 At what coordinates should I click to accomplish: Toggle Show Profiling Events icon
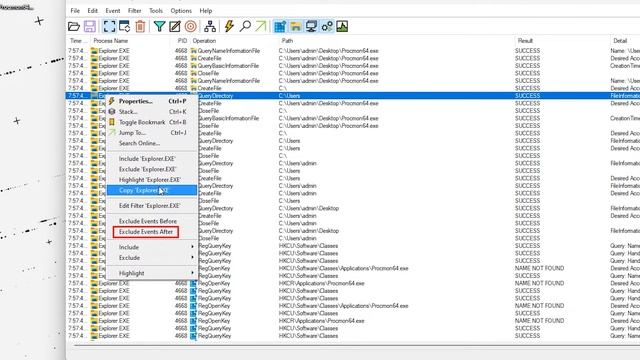(342, 27)
